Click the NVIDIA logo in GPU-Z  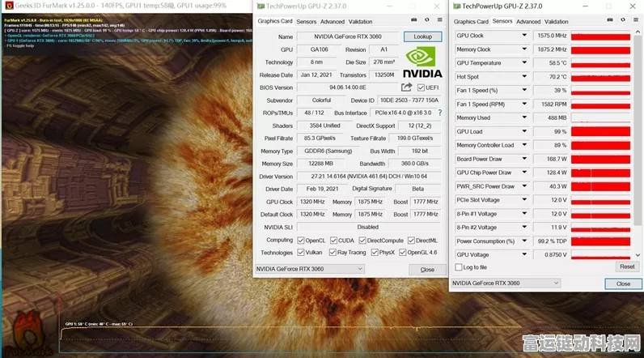[x=422, y=62]
